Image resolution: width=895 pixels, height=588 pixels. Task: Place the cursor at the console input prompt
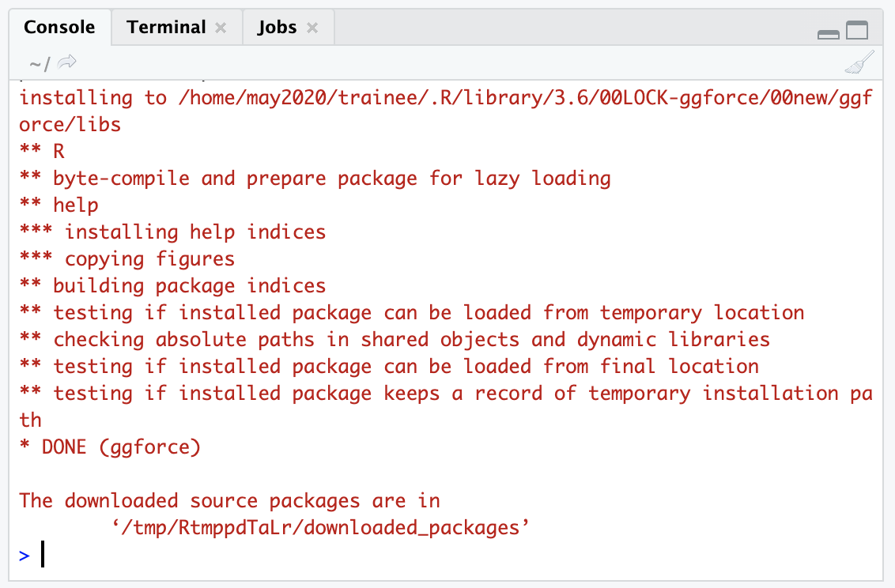click(43, 554)
